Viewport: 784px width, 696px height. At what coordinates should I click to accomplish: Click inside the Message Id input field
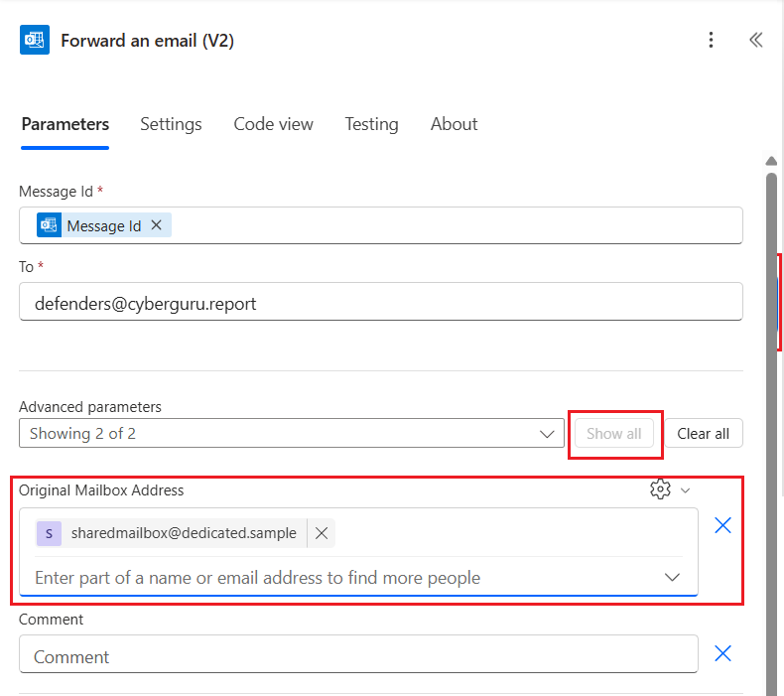381,225
